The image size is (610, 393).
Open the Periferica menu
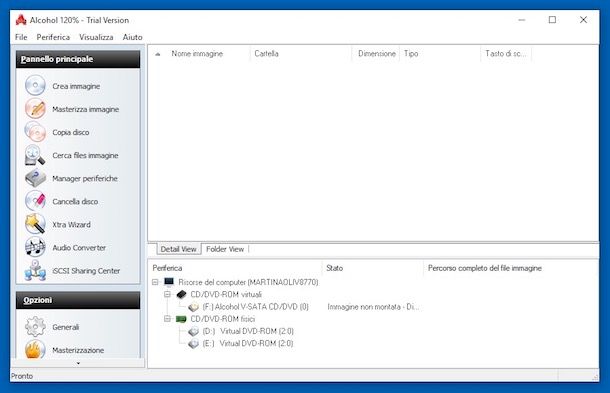(x=53, y=37)
